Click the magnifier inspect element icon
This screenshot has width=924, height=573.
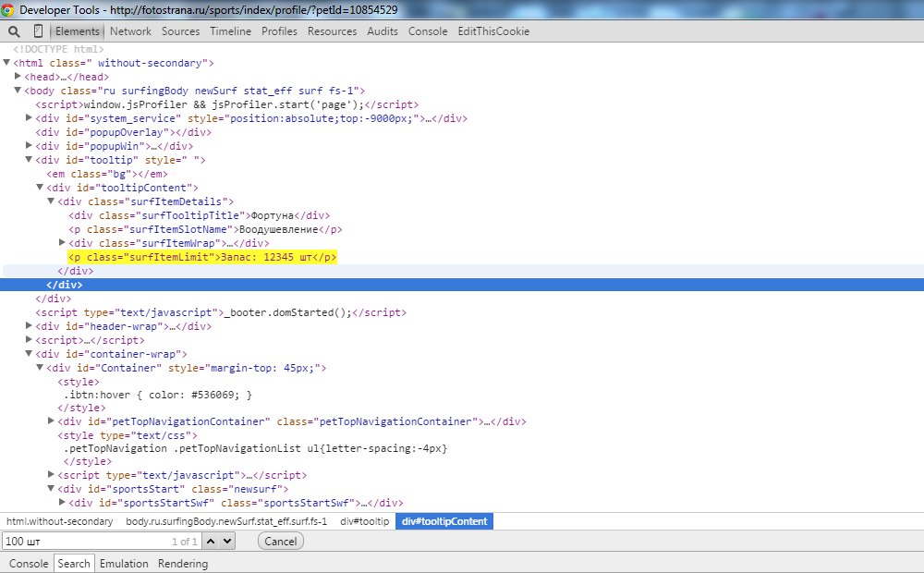pos(14,31)
